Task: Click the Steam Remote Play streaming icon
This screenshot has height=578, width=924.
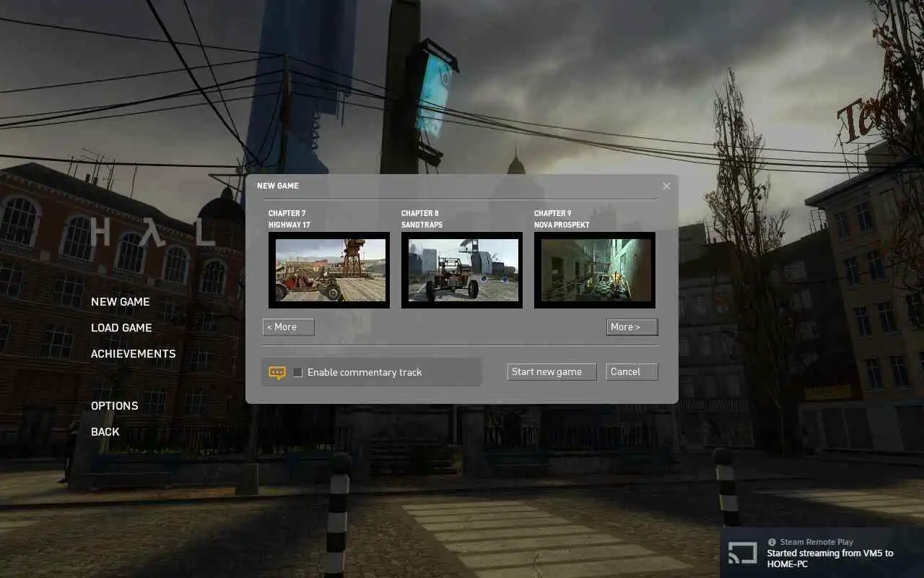Action: click(741, 553)
